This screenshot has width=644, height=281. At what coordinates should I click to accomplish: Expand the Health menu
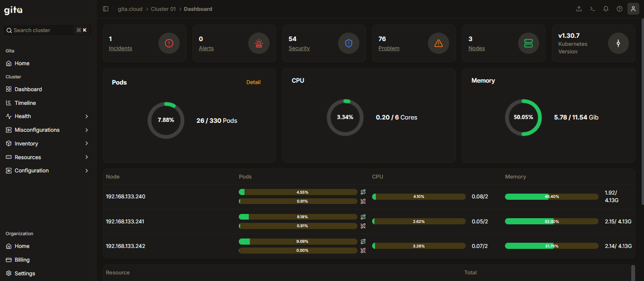pyautogui.click(x=47, y=116)
